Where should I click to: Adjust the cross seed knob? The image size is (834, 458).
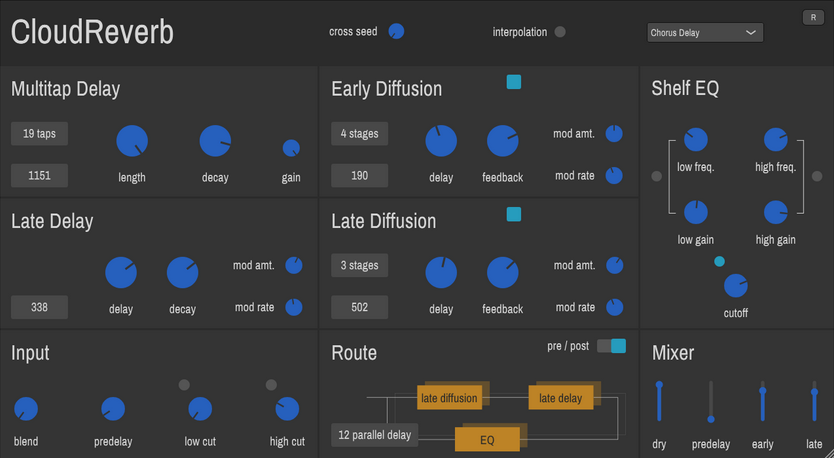click(x=396, y=31)
